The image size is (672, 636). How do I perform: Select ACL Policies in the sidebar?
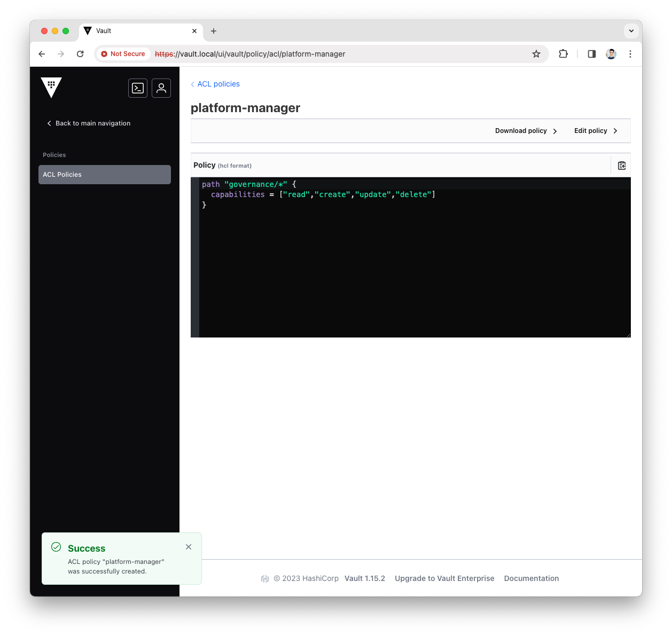104,175
